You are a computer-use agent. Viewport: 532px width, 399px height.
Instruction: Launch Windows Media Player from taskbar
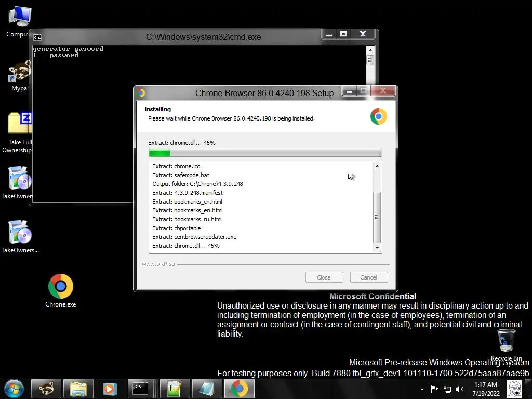coord(110,389)
